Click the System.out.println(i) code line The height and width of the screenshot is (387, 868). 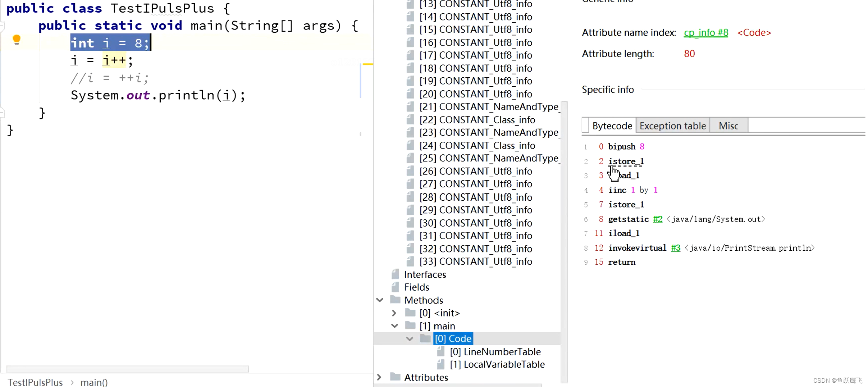(158, 95)
